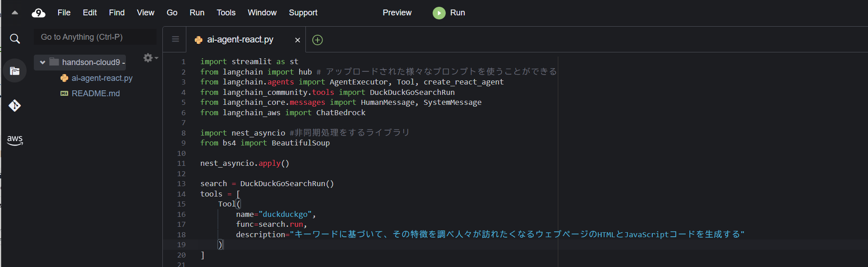Collapse the menu bar with up arrow
868x267 pixels.
pos(15,13)
